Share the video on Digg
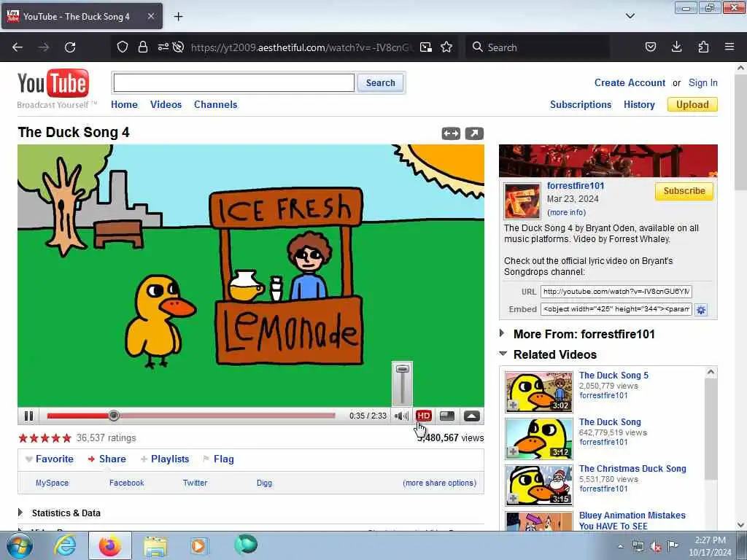 point(264,483)
